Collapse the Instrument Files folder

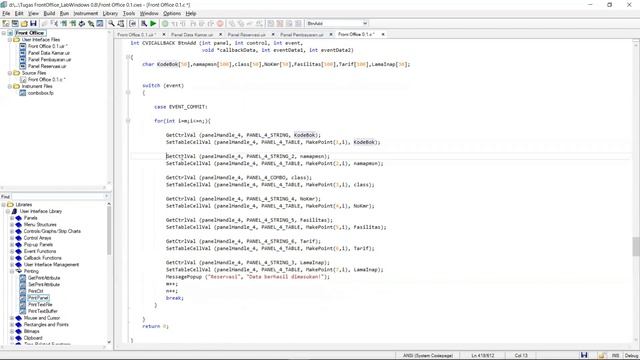pos(10,87)
